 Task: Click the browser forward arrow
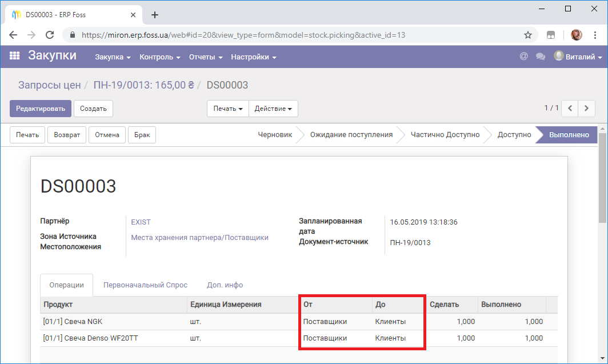click(x=31, y=35)
